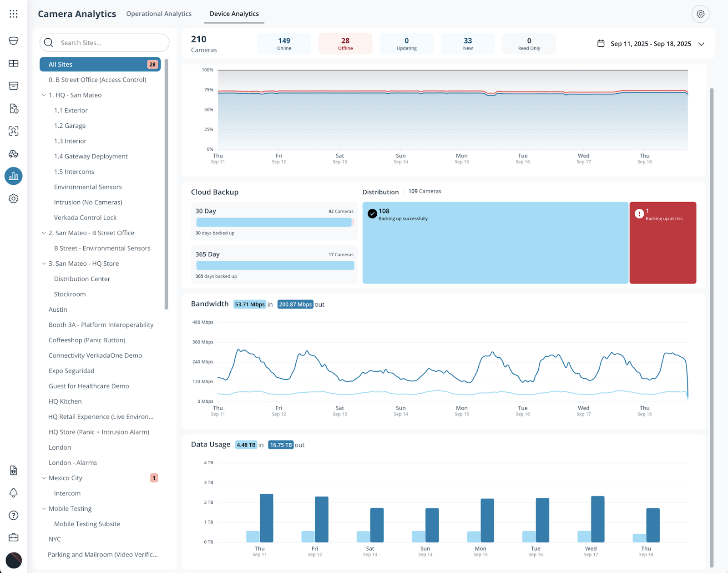Viewport: 728px width, 573px height.
Task: Filter by the New cameras card
Action: coord(468,44)
